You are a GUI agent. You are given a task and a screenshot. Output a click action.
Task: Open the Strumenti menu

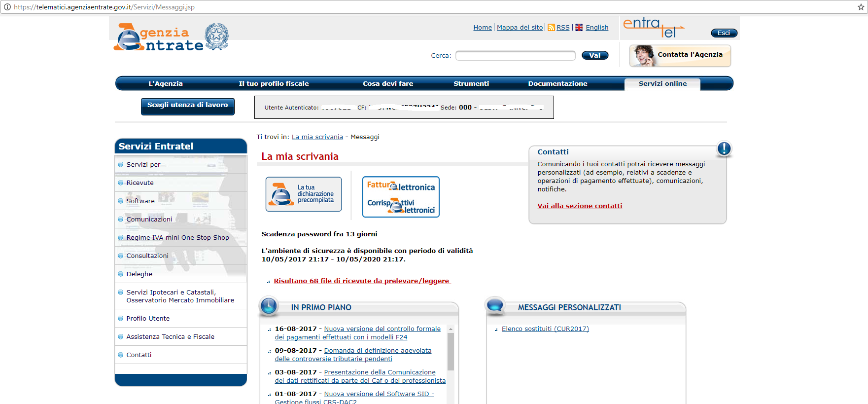point(471,84)
